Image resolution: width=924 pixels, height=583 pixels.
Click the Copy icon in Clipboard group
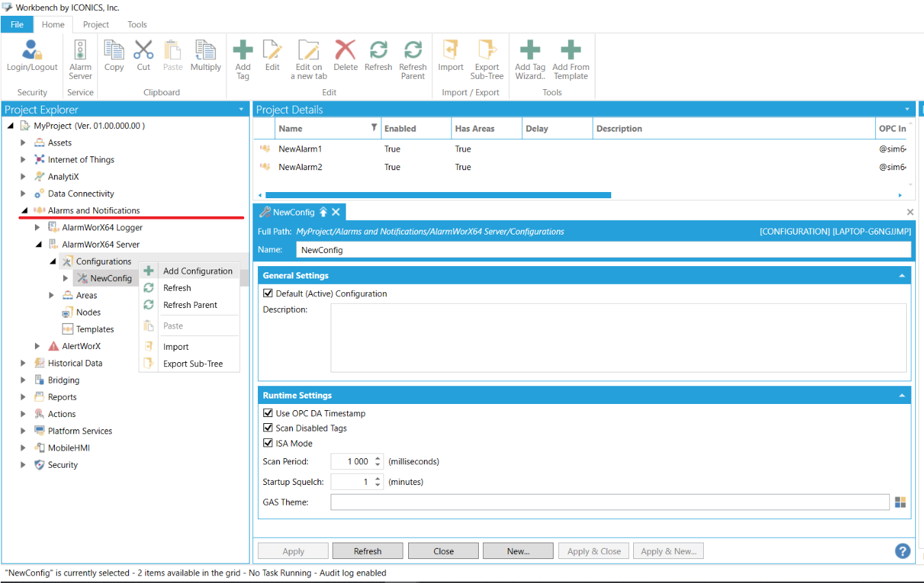click(114, 51)
